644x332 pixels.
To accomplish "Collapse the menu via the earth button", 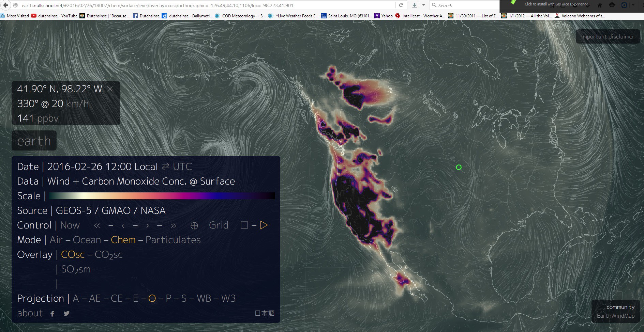I will point(34,141).
